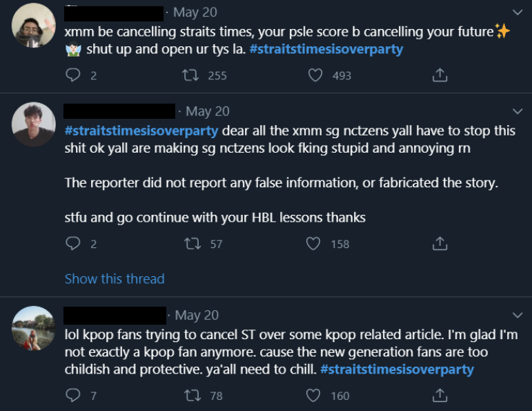
Task: Reply to the 'xmm sg nctzens' tweet
Action: pos(73,244)
